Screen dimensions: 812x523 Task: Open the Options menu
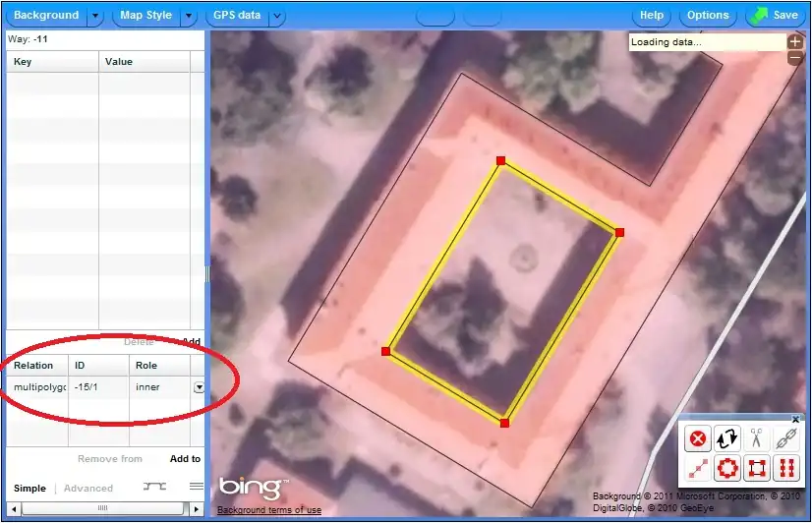pyautogui.click(x=708, y=16)
